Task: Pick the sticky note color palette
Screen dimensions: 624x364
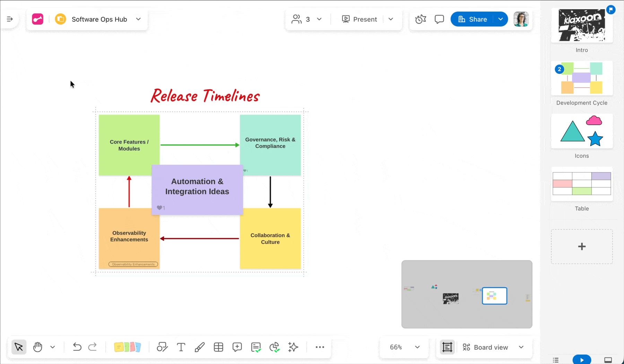Action: [x=127, y=347]
